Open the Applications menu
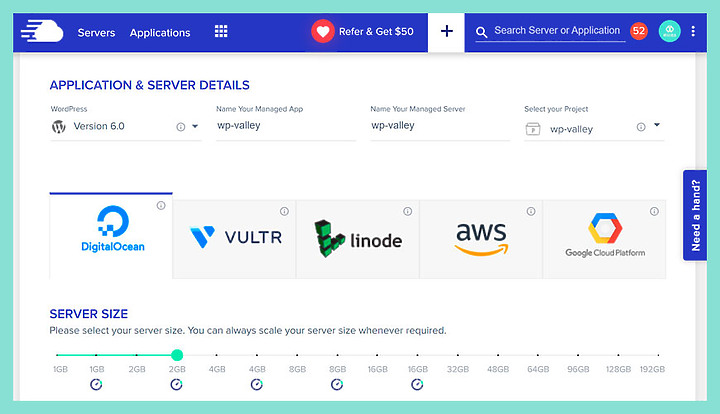This screenshot has width=720, height=414. pyautogui.click(x=160, y=33)
